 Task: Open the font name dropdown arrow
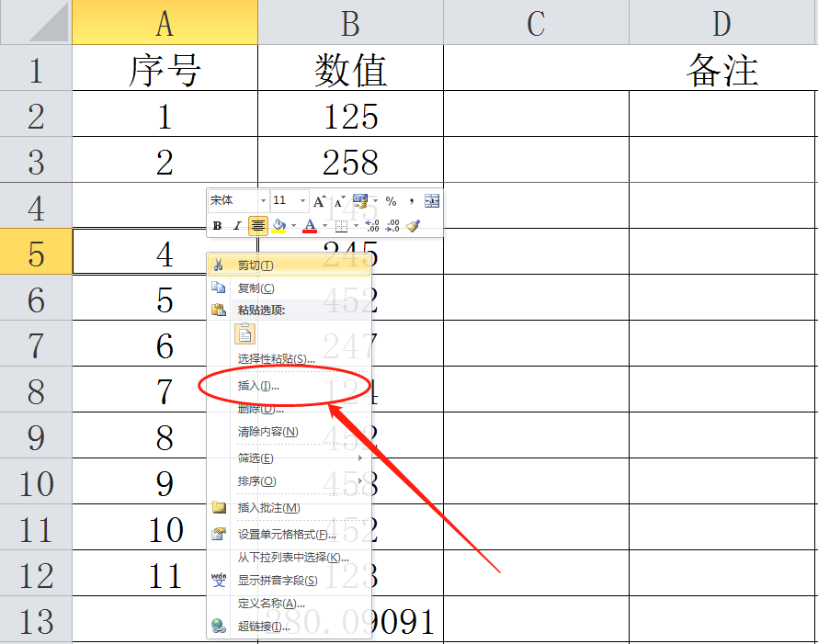coord(264,201)
